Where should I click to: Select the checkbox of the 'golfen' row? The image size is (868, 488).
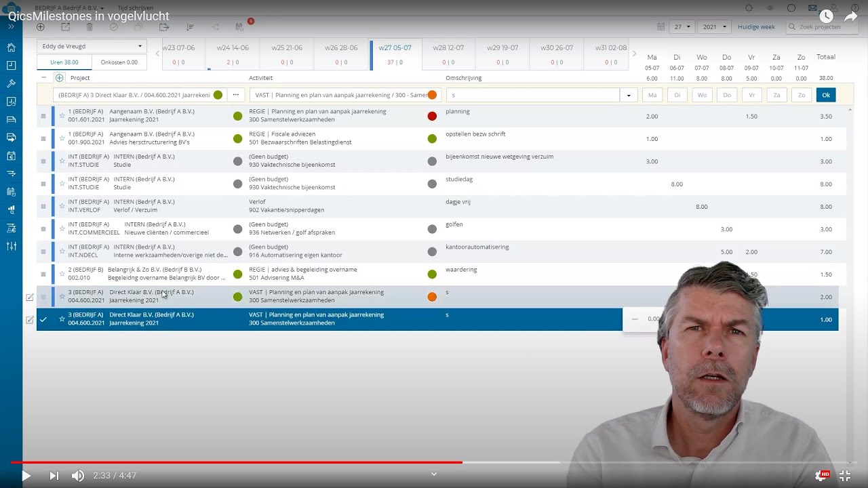(43, 229)
